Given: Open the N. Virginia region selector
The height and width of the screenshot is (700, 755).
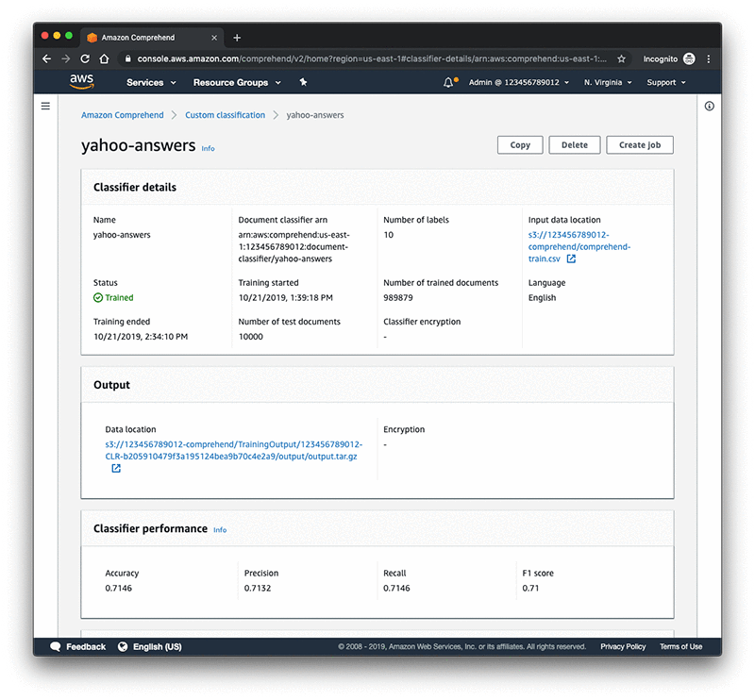Looking at the screenshot, I should [608, 82].
